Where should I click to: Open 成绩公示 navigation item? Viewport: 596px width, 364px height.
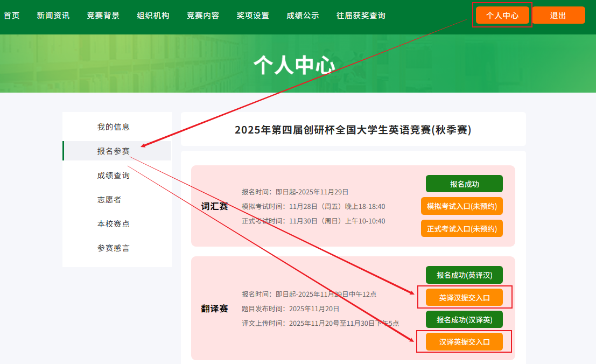303,16
